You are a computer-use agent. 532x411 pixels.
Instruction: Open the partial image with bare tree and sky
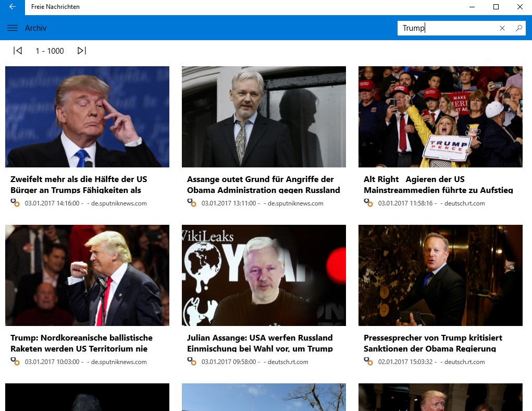point(264,397)
